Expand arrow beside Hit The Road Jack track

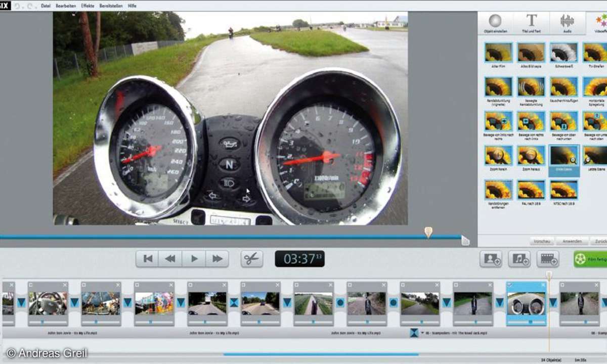coord(422,333)
